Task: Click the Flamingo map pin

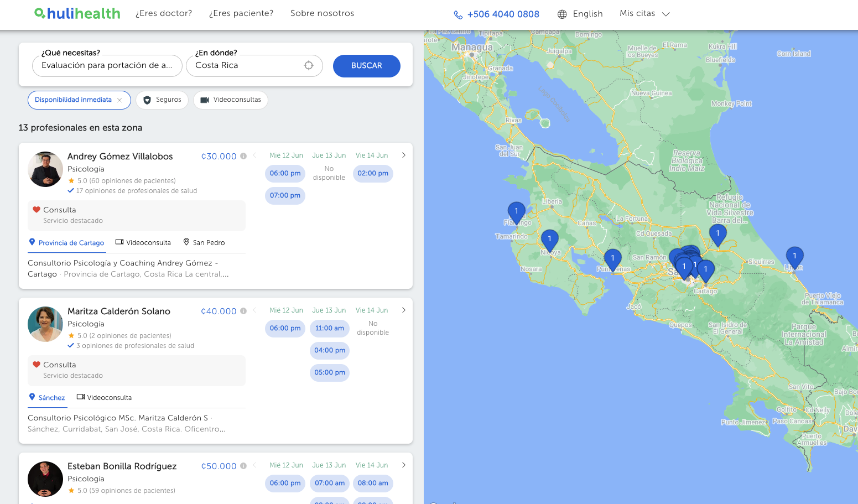Action: (516, 213)
